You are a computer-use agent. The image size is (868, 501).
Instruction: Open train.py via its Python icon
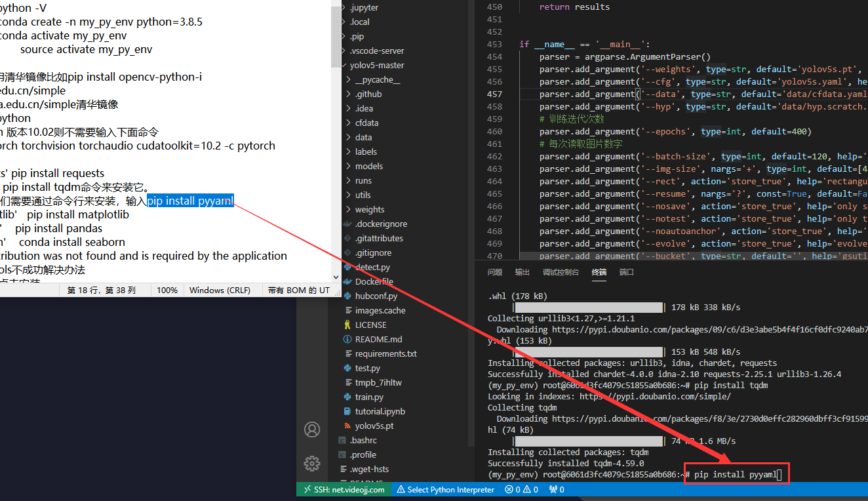pos(347,397)
